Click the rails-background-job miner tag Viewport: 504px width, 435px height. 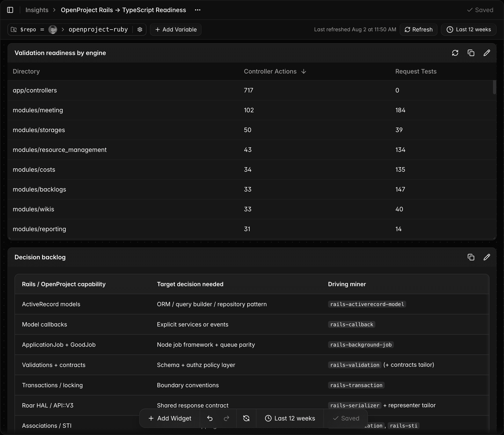coord(361,345)
